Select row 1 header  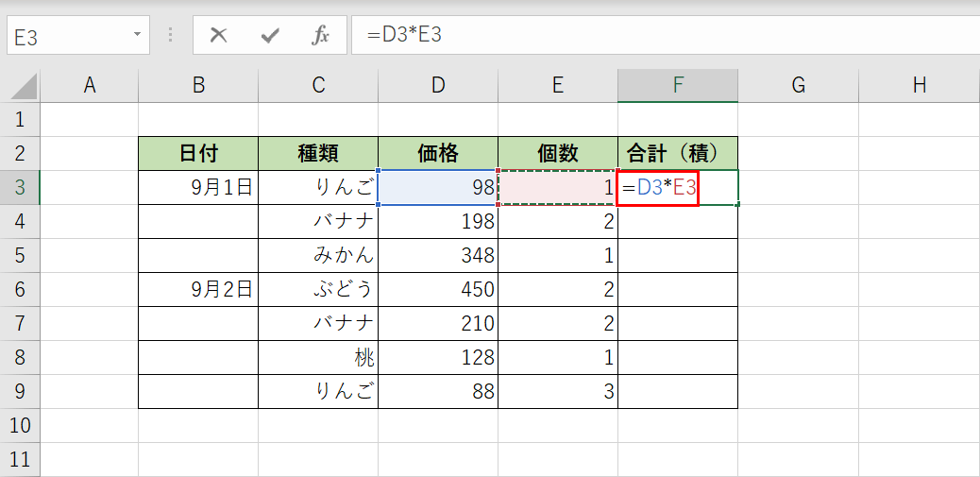point(20,119)
